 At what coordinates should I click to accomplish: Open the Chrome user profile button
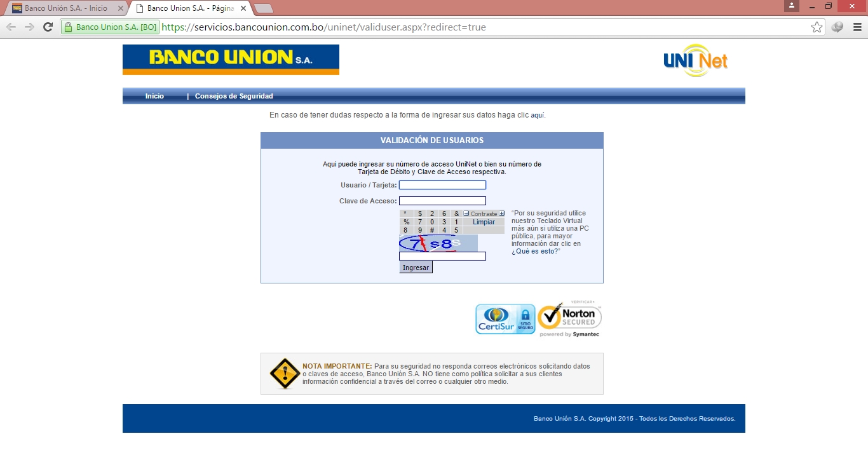tap(791, 6)
